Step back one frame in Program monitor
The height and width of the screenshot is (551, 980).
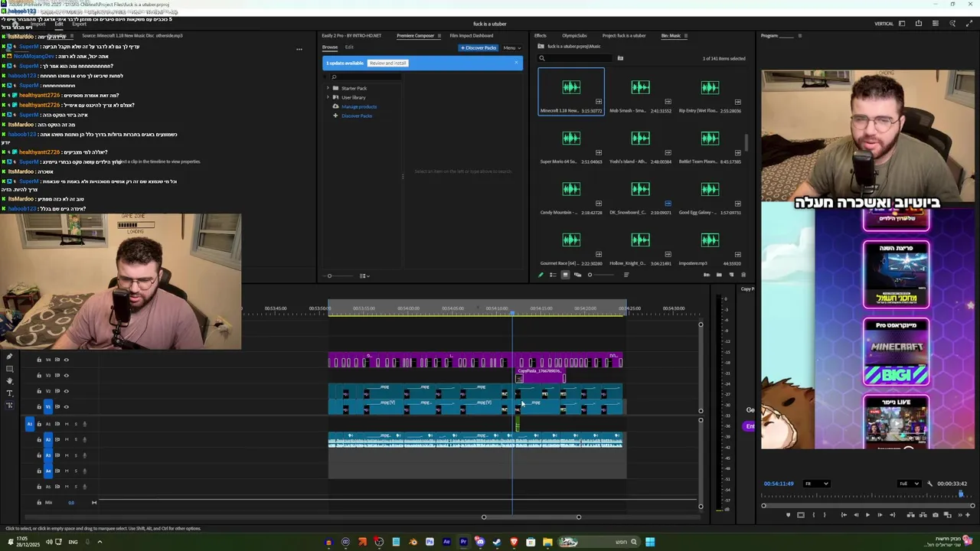(x=856, y=515)
